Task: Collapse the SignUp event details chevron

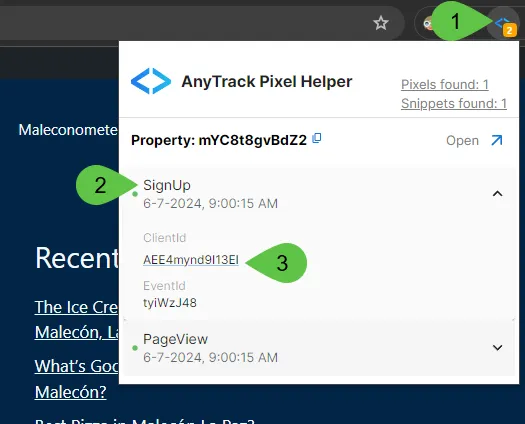Action: (x=498, y=194)
